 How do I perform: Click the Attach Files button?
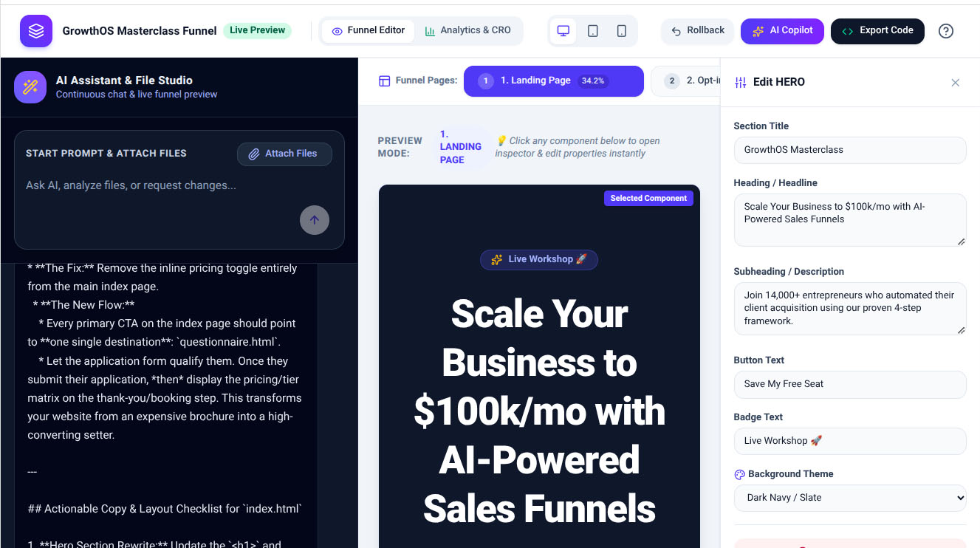[x=284, y=154]
